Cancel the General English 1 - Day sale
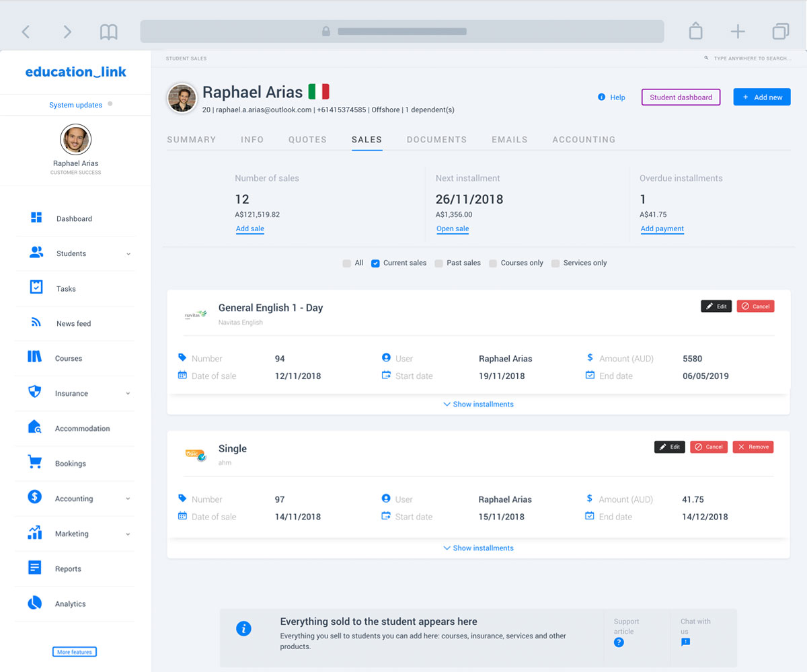 pos(755,306)
